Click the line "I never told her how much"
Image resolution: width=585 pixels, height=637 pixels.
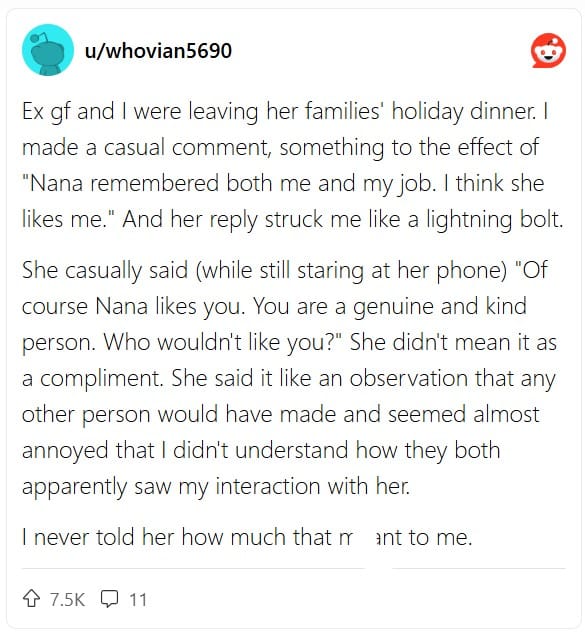[x=247, y=537]
